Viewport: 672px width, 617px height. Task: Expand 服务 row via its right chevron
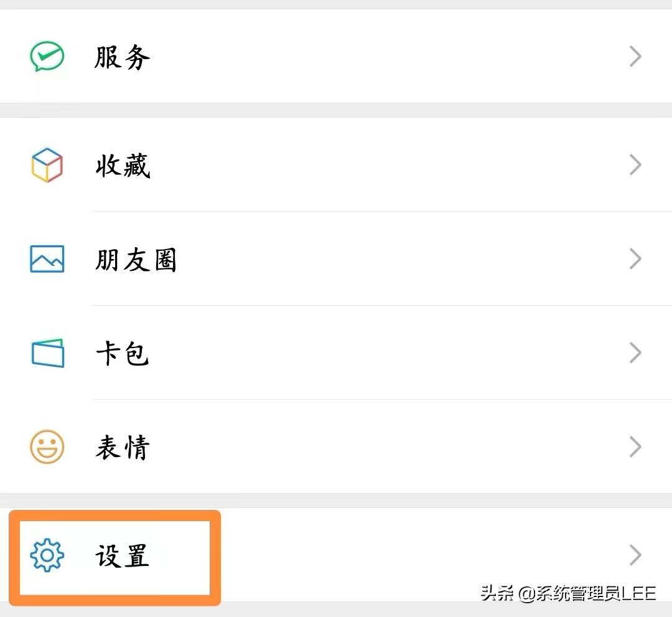tap(635, 56)
